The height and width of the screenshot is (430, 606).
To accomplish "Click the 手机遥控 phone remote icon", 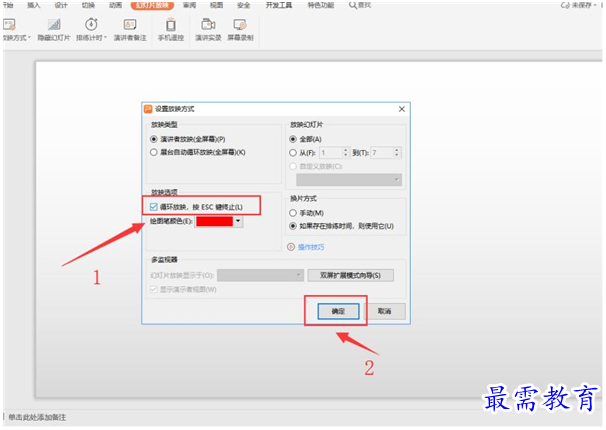I will tap(170, 25).
